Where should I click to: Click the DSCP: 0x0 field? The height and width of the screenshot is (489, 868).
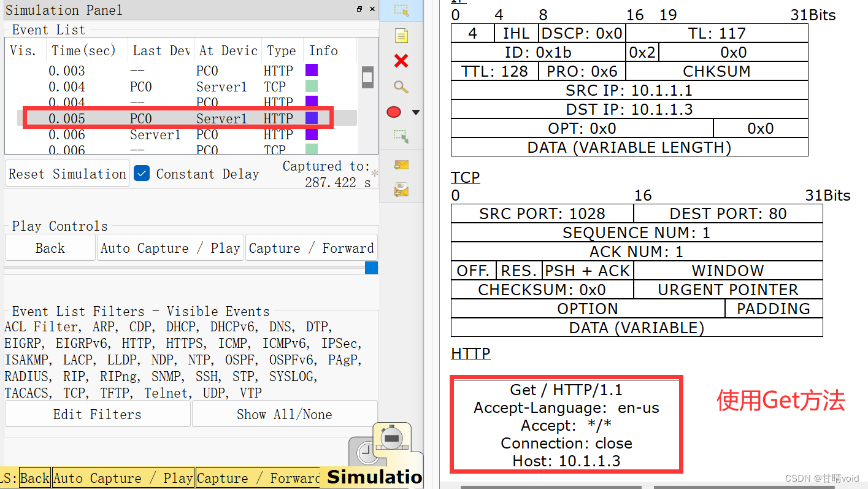coord(582,33)
